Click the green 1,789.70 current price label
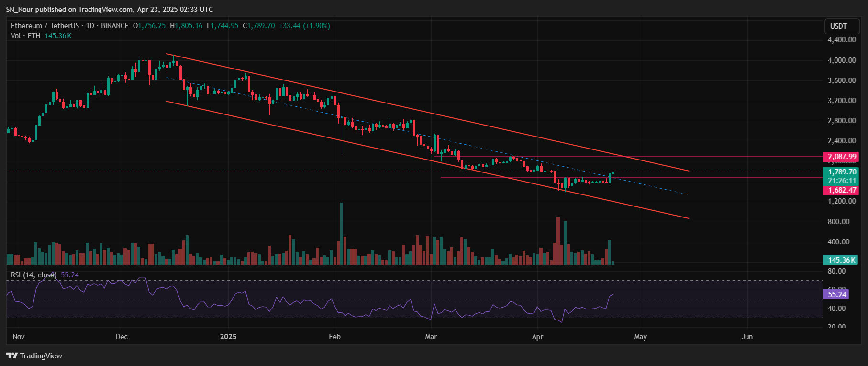The width and height of the screenshot is (868, 366). click(841, 172)
